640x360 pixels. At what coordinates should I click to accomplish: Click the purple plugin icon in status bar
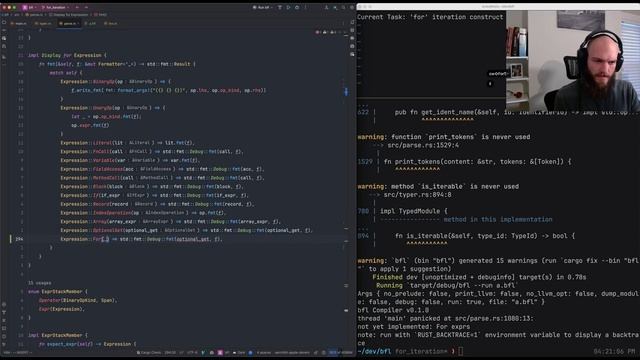pos(220,353)
